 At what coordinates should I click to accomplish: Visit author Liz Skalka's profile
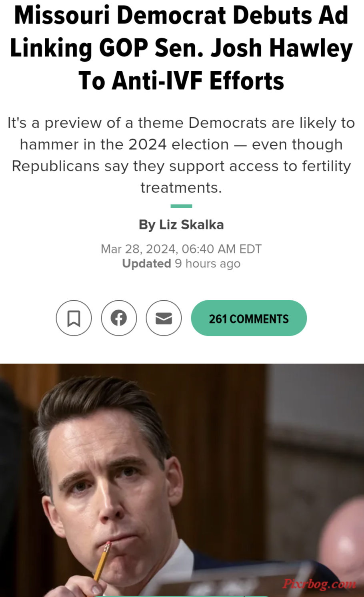click(191, 225)
